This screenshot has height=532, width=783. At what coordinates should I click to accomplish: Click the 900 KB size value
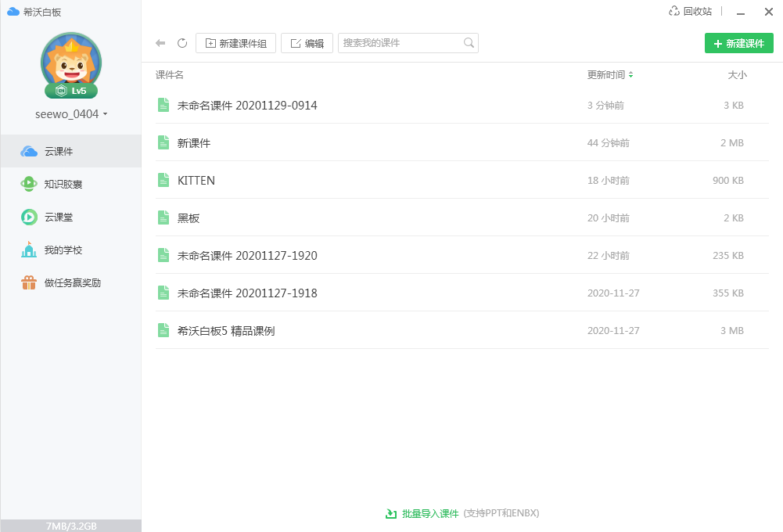click(x=728, y=180)
